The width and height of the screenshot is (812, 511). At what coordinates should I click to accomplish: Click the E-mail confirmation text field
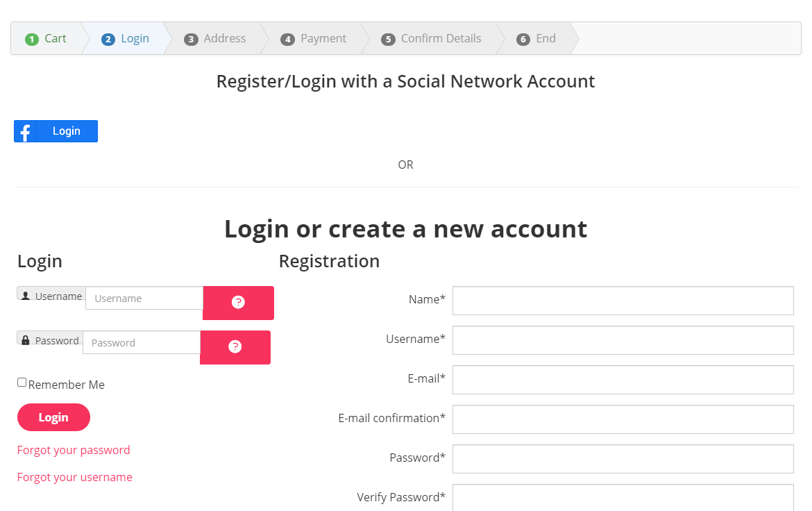point(623,419)
